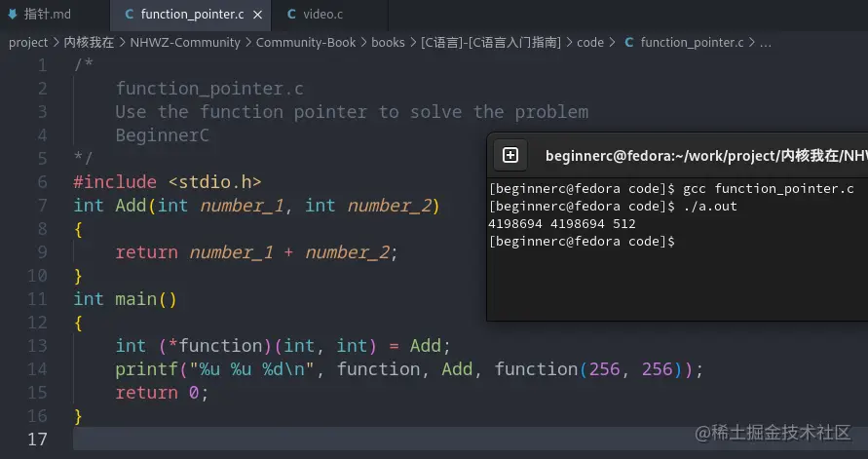Click 'BeginnerC' comment on line 4
868x459 pixels.
tap(162, 135)
